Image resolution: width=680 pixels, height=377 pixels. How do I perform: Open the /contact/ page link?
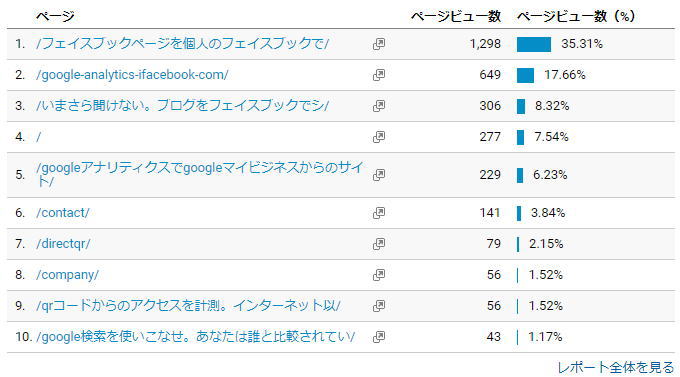point(63,213)
